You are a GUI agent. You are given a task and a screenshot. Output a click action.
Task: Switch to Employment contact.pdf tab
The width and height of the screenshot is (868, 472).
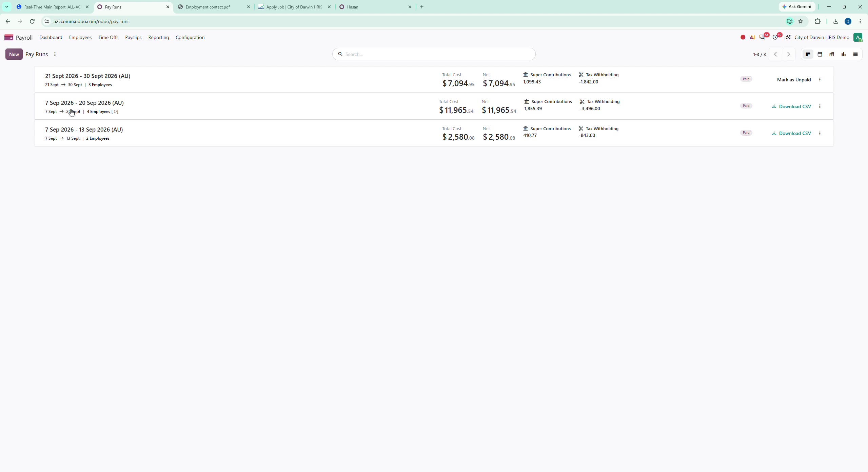214,7
